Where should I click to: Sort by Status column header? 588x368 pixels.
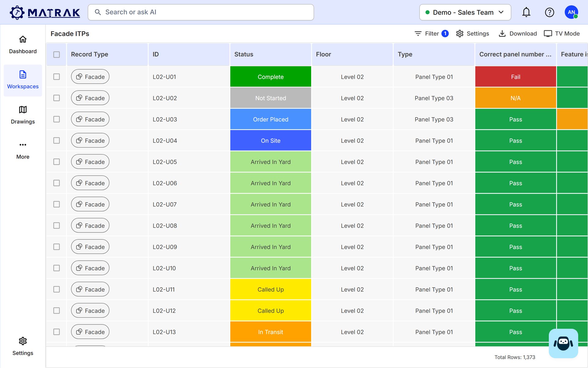(270, 54)
